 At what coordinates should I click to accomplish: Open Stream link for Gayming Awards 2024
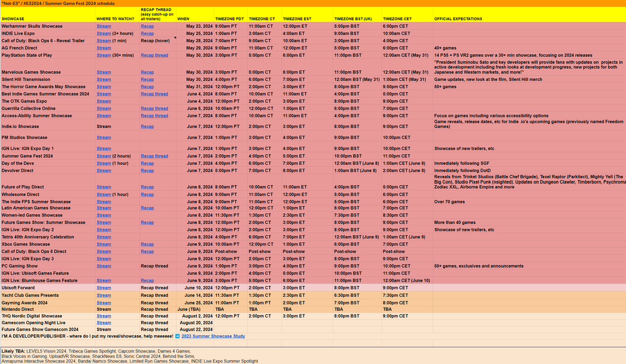pyautogui.click(x=104, y=302)
